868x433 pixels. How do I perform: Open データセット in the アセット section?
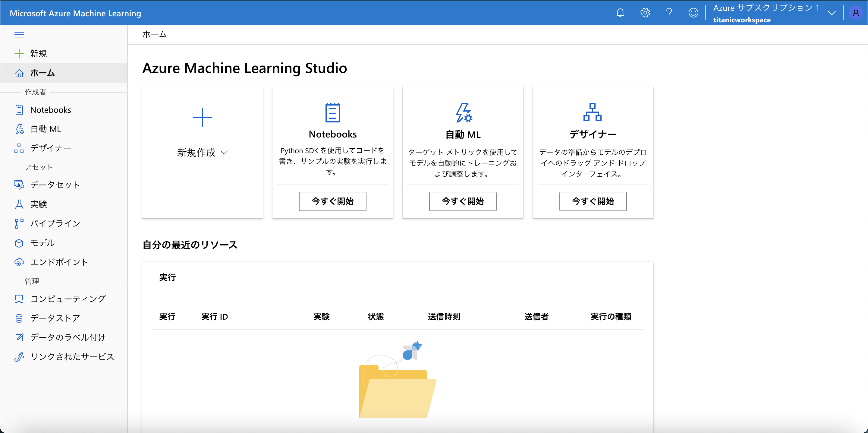[x=55, y=185]
